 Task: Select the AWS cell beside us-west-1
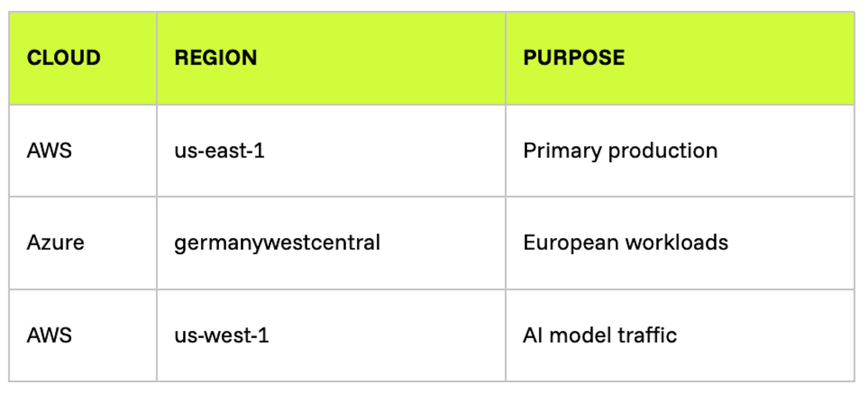coord(50,335)
